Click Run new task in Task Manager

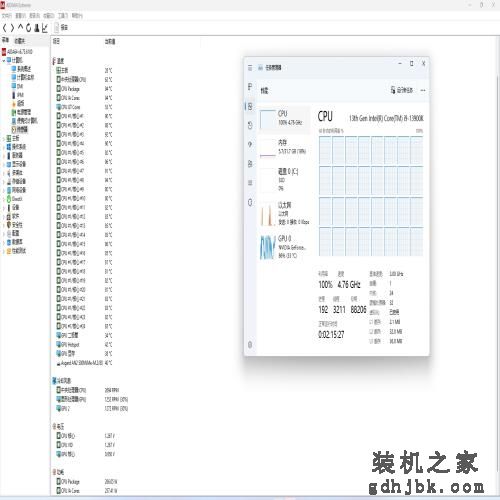[x=402, y=90]
